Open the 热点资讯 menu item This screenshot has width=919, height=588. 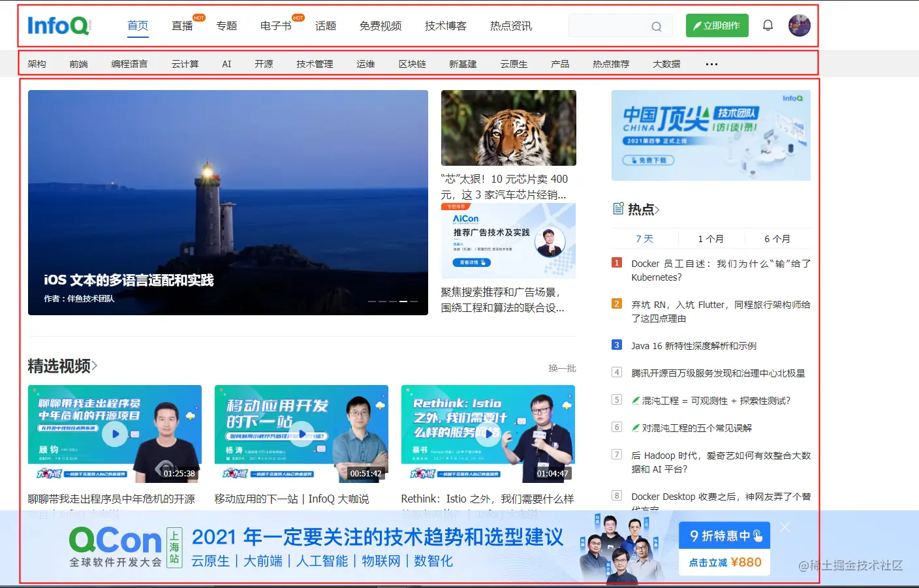point(511,25)
